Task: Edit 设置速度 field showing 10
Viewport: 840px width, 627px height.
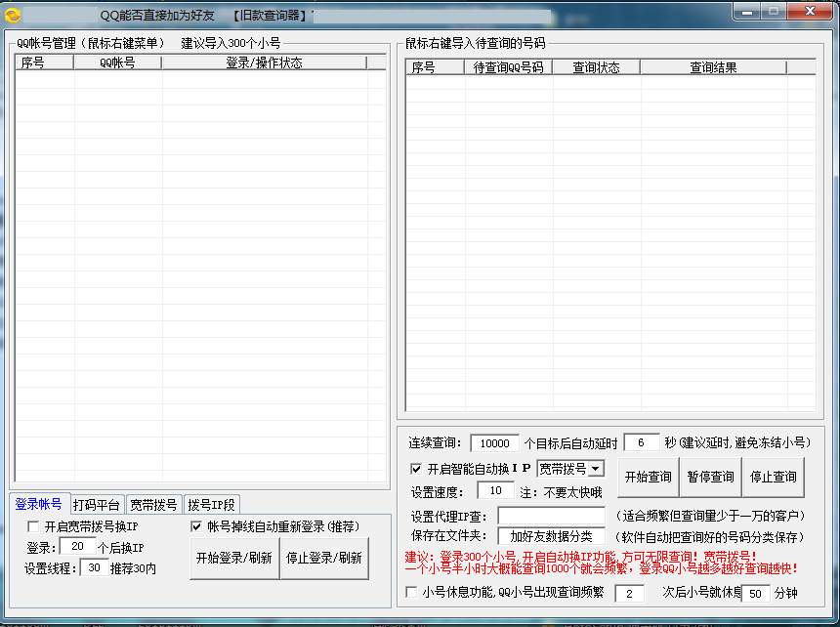Action: pos(495,490)
